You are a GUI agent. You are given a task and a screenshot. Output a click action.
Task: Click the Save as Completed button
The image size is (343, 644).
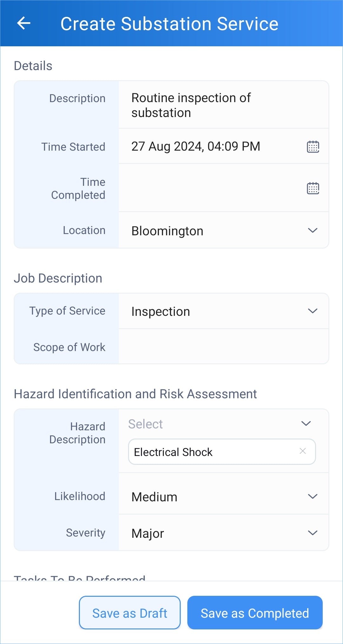coord(255,613)
